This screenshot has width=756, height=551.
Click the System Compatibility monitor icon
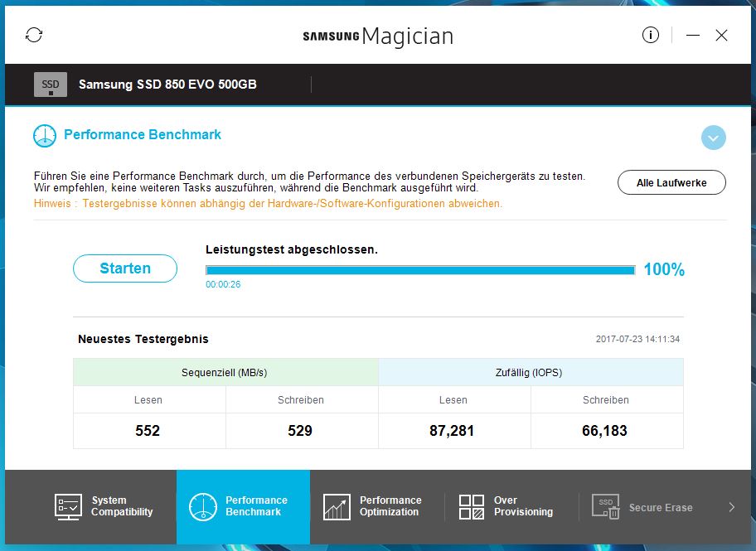point(68,506)
